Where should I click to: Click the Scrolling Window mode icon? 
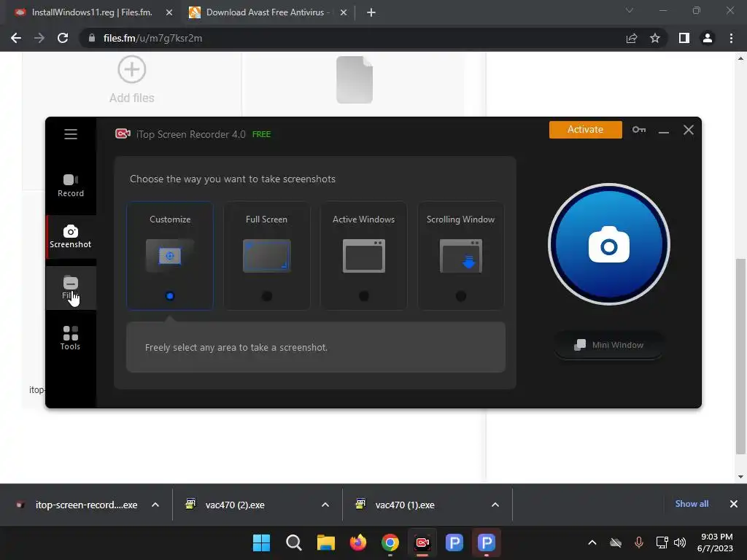click(x=461, y=256)
